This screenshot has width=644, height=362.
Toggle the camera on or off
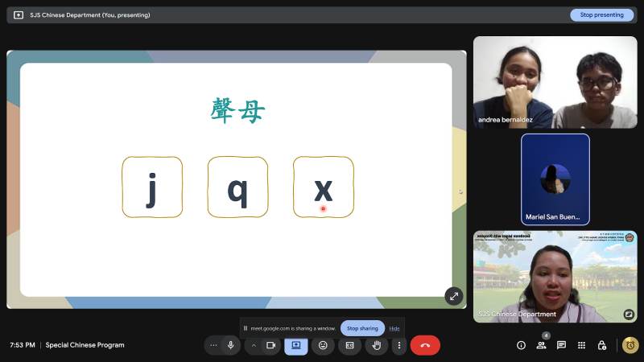pyautogui.click(x=271, y=345)
